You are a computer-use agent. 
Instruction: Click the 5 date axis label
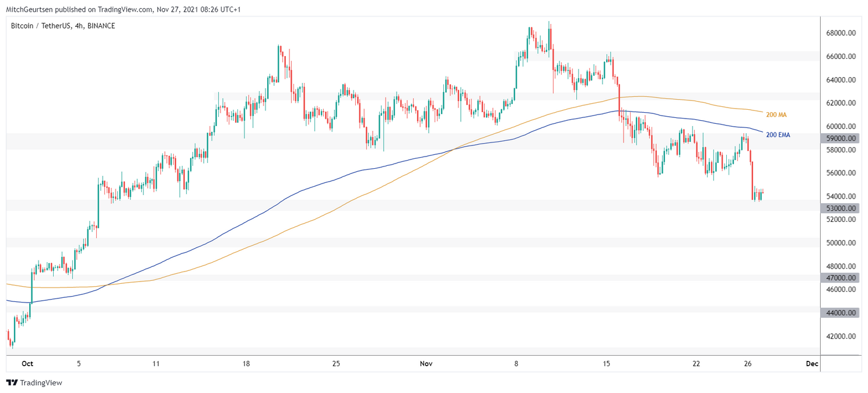pos(79,364)
